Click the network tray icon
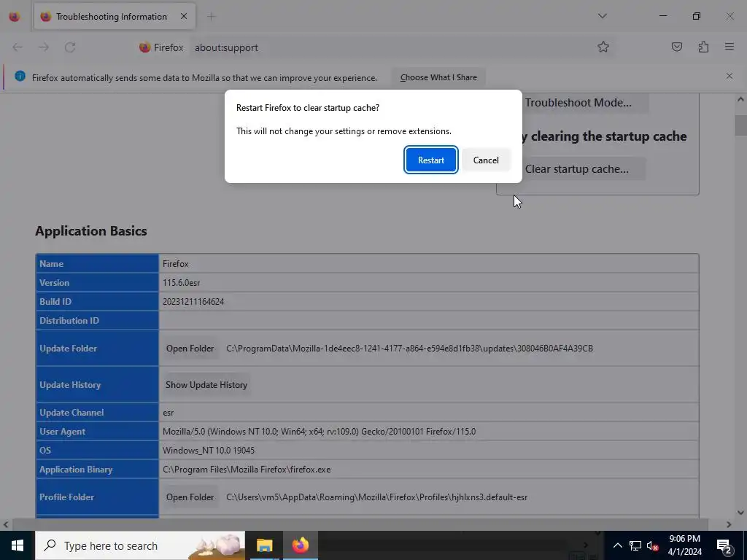 [x=635, y=545]
